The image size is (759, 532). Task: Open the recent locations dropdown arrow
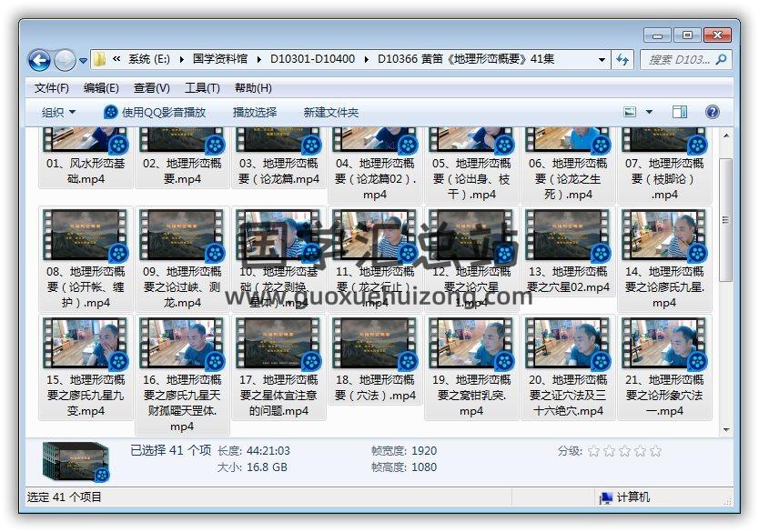click(84, 61)
